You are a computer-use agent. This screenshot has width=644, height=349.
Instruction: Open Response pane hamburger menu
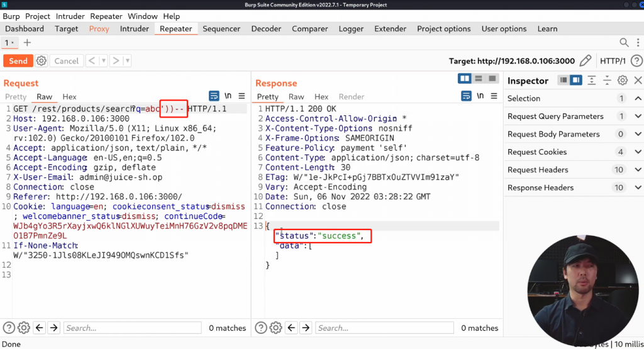click(494, 96)
